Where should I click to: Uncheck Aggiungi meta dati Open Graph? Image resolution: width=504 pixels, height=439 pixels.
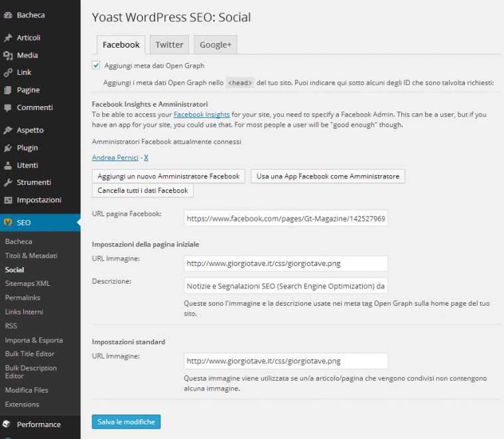point(95,65)
